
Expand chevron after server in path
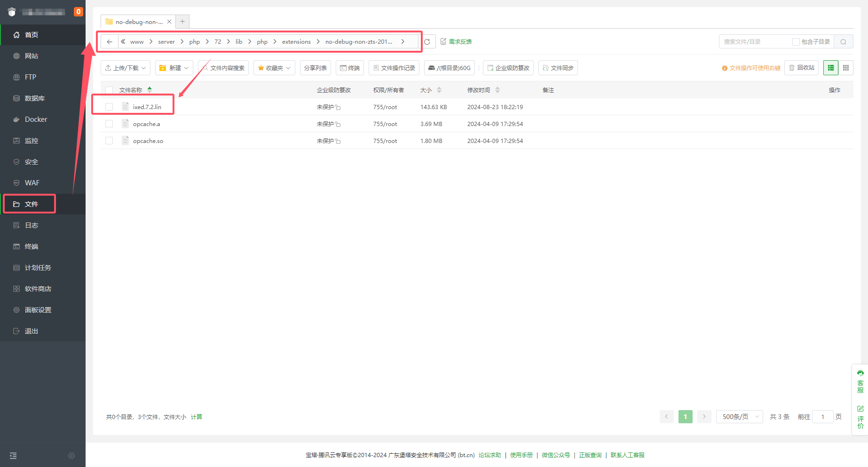point(182,42)
